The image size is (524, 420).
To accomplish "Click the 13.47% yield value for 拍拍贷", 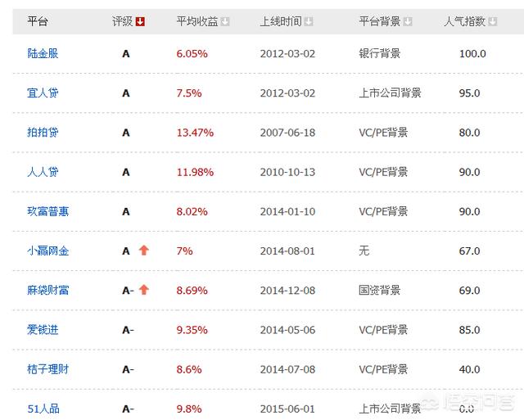I will 195,133.
